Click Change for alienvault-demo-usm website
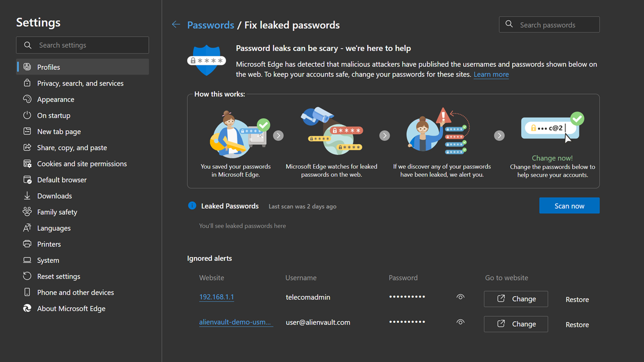 (x=516, y=324)
